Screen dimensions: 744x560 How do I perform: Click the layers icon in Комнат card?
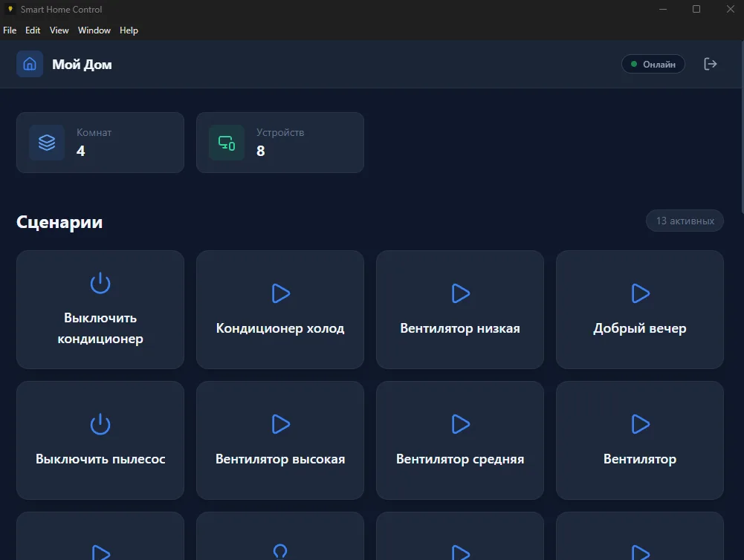[x=47, y=143]
